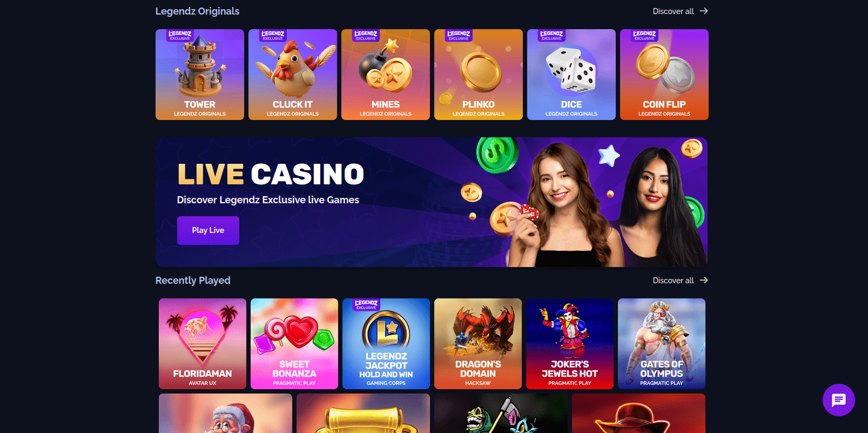Open the Tower game tile
The image size is (868, 433).
click(x=200, y=75)
